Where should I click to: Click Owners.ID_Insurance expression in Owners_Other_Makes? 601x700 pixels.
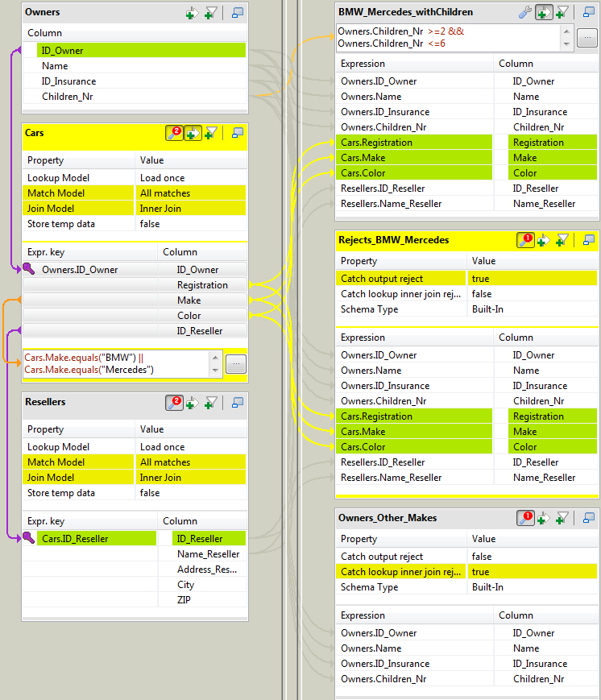(x=414, y=664)
